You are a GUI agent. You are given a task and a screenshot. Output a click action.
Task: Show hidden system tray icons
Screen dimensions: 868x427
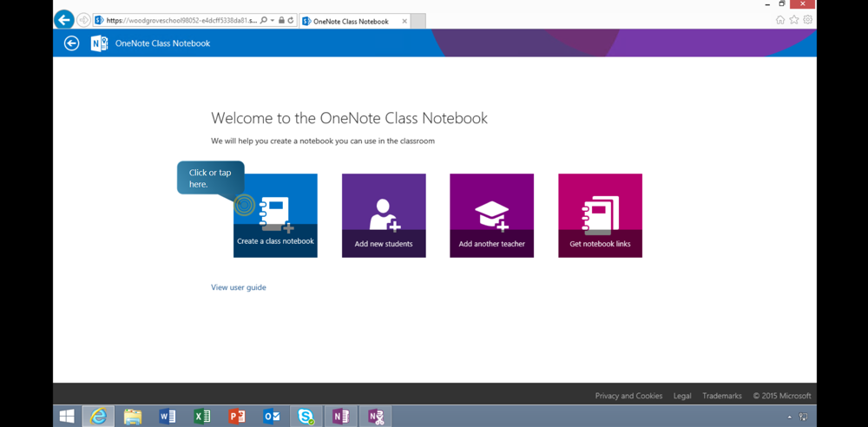tap(789, 417)
